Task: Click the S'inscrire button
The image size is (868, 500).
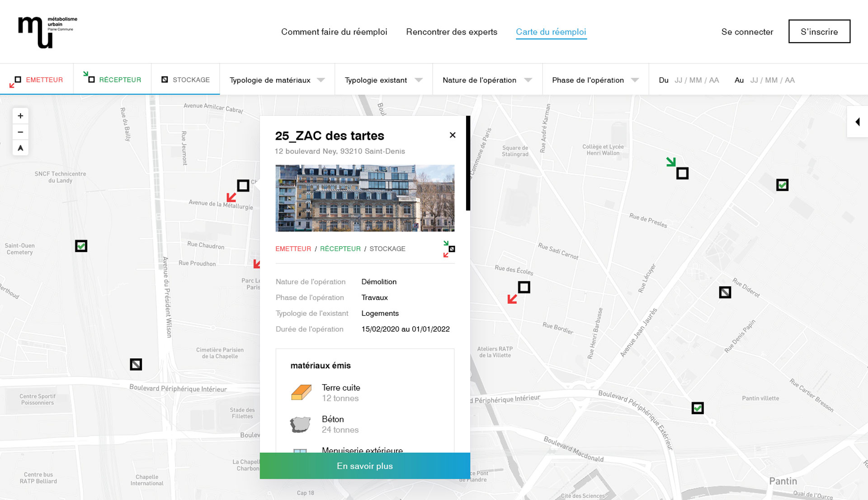Action: pos(819,32)
